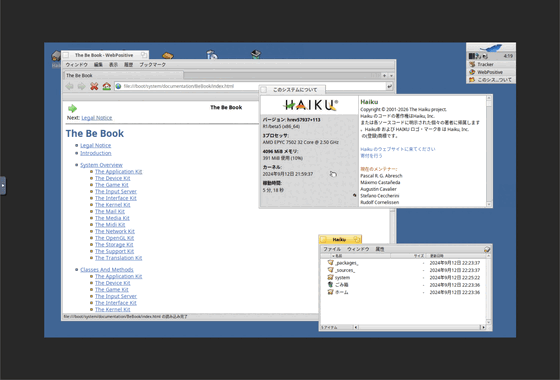Go to the Home page via house icon
Image resolution: width=560 pixels, height=380 pixels.
pyautogui.click(x=106, y=86)
